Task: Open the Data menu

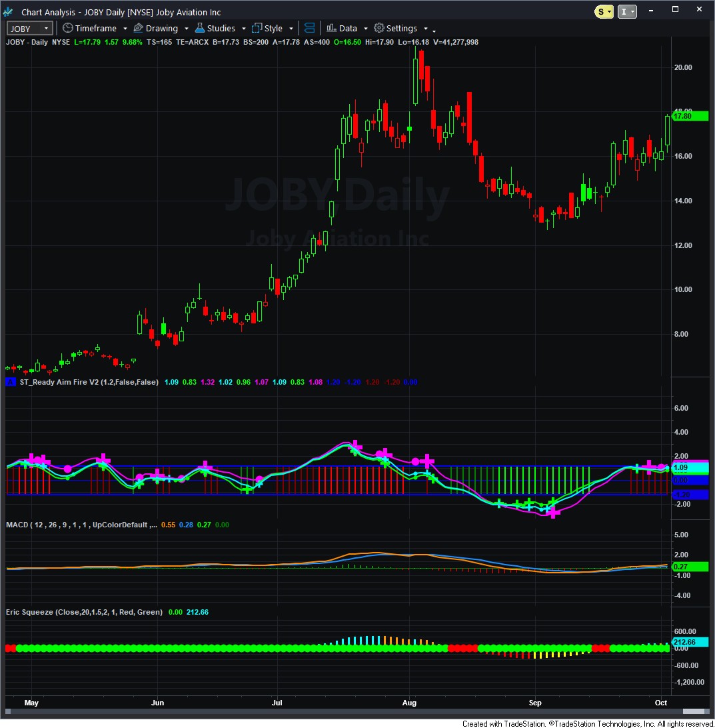Action: [348, 28]
